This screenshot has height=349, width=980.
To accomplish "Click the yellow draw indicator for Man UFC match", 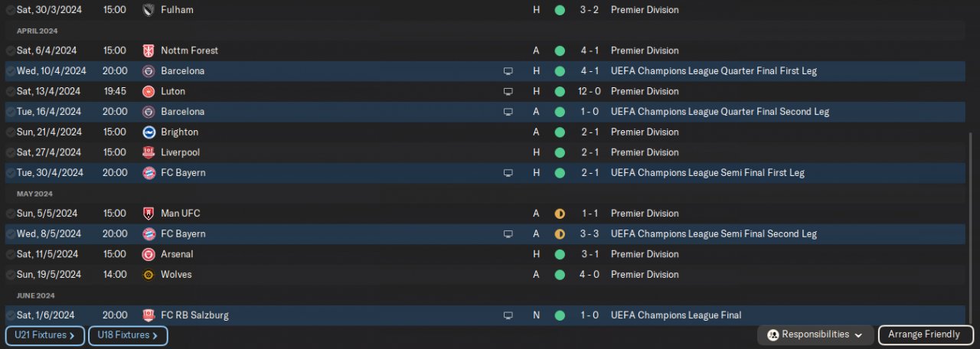I will [560, 214].
